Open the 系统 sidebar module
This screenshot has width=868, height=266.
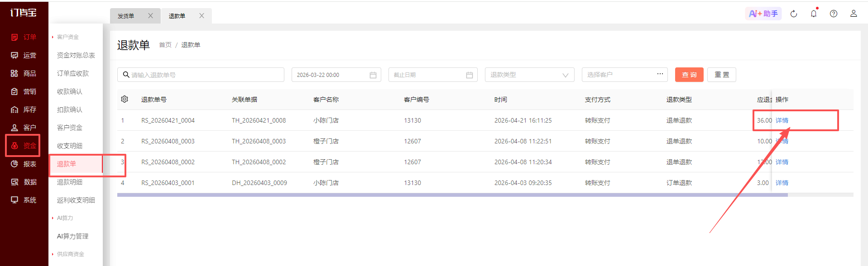pos(24,200)
